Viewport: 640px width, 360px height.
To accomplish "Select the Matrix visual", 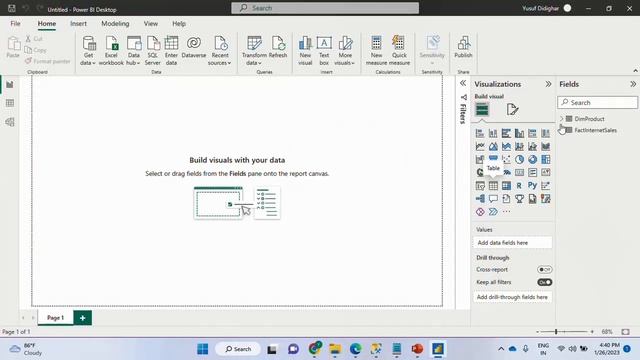I will click(506, 186).
